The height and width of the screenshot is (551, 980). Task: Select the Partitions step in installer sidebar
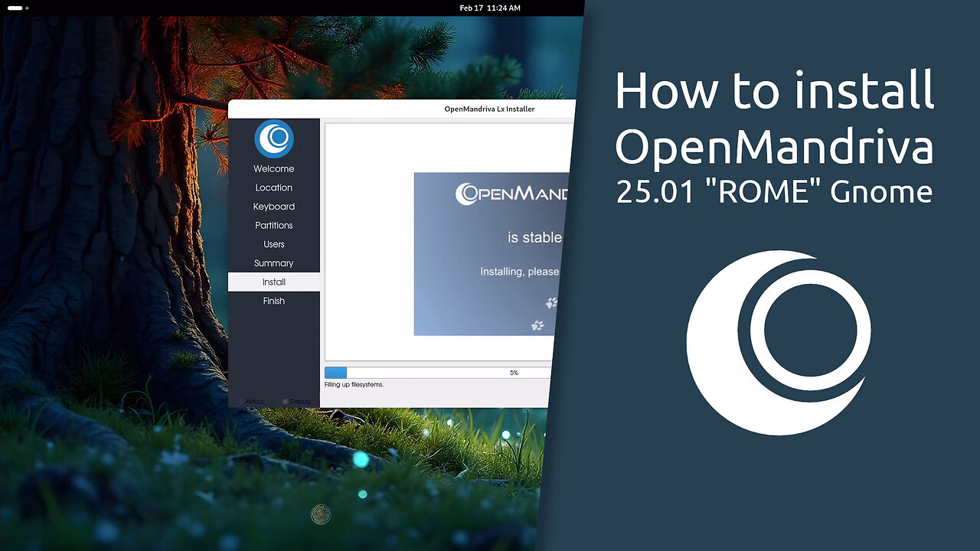coord(274,225)
